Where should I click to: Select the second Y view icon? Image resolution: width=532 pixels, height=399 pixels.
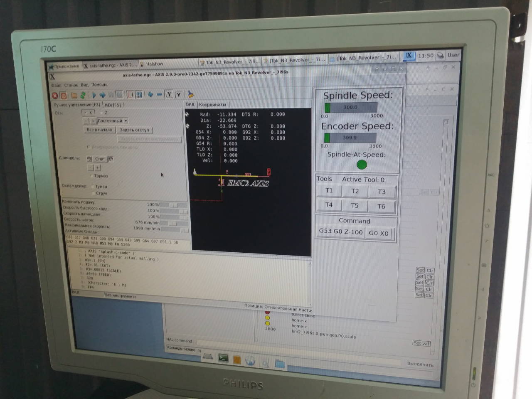(x=179, y=95)
